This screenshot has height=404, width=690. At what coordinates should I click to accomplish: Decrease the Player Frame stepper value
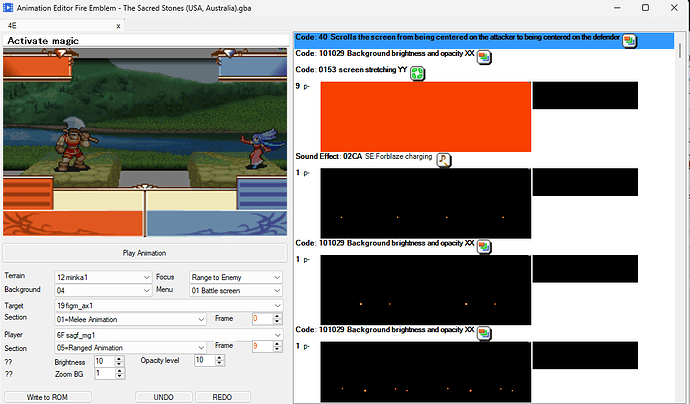277,349
